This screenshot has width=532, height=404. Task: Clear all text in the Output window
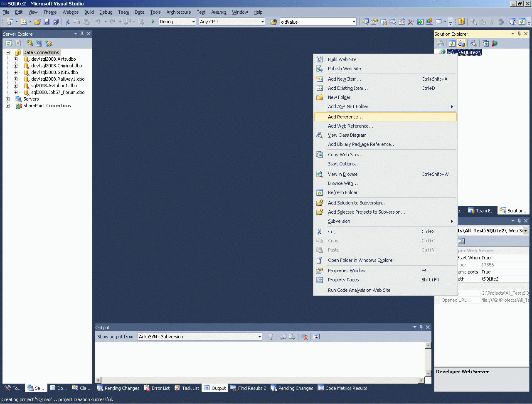point(304,337)
